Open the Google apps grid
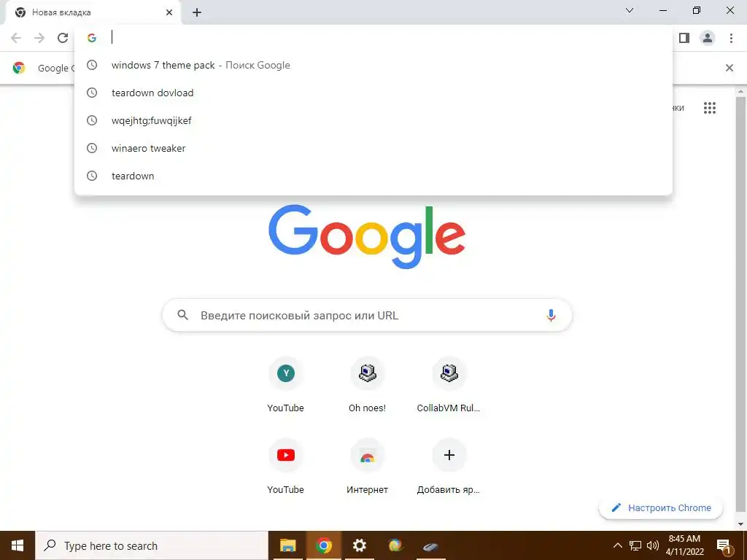The width and height of the screenshot is (747, 560). (709, 108)
